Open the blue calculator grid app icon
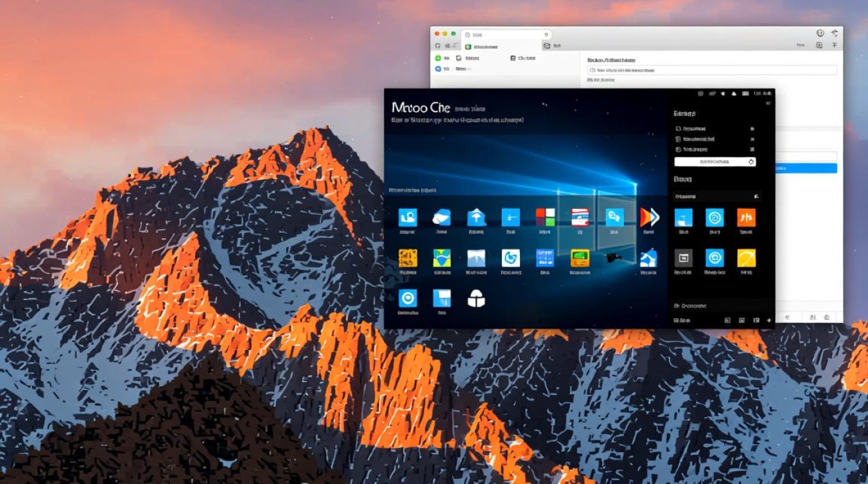The width and height of the screenshot is (868, 484). pyautogui.click(x=545, y=258)
